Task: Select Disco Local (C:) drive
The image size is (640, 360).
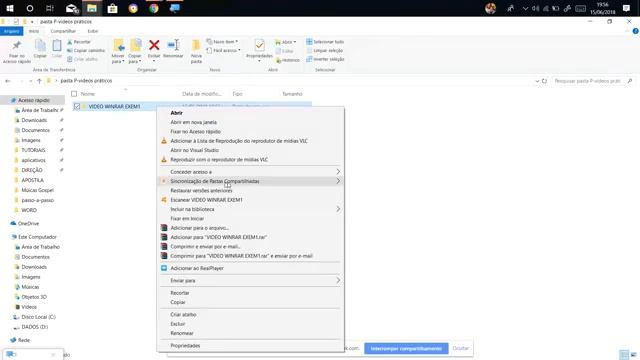Action: pos(38,317)
